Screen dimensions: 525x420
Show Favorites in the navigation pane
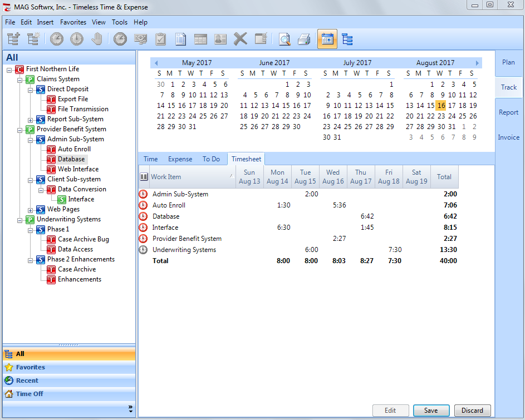69,367
